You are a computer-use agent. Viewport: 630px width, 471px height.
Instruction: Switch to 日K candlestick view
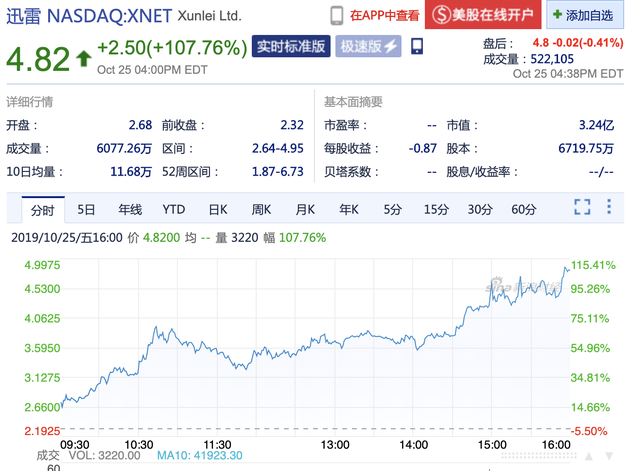pos(218,209)
